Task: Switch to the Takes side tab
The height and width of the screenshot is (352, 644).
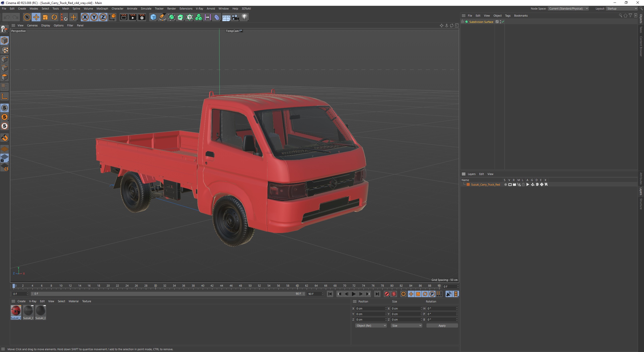Action: click(641, 29)
